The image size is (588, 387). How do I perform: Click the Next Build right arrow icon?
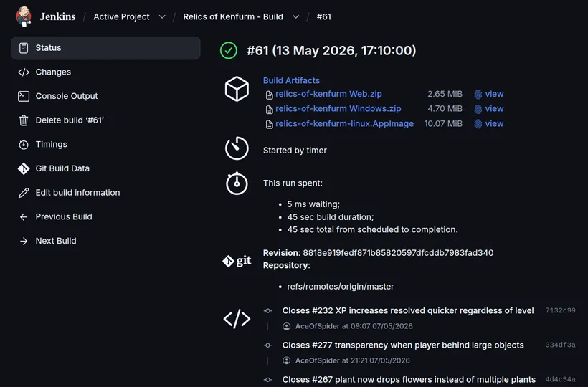[x=24, y=241]
